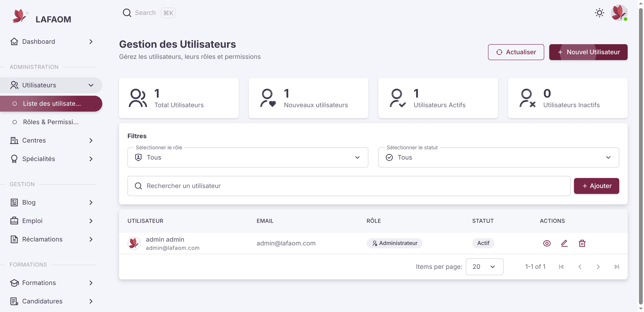The image size is (644, 312).
Task: Open Rôles & Permissions page
Action: pyautogui.click(x=51, y=122)
